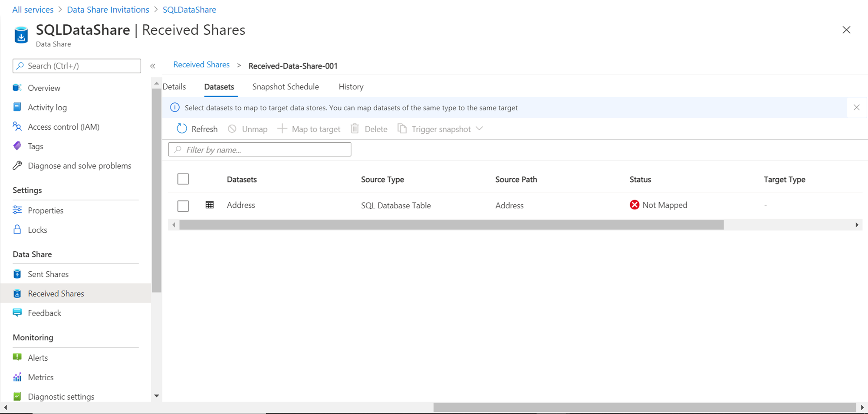Screen dimensions: 868x414
Task: Open the History tab
Action: 351,87
